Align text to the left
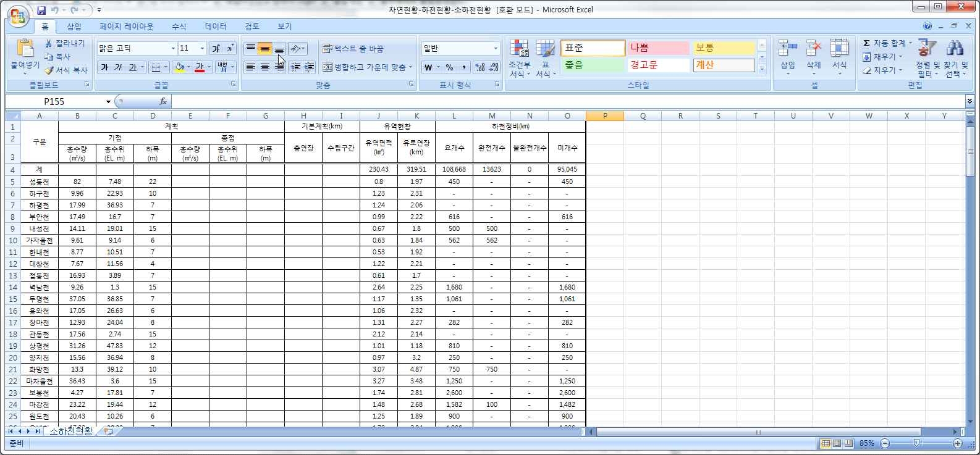The image size is (980, 455). coord(251,67)
